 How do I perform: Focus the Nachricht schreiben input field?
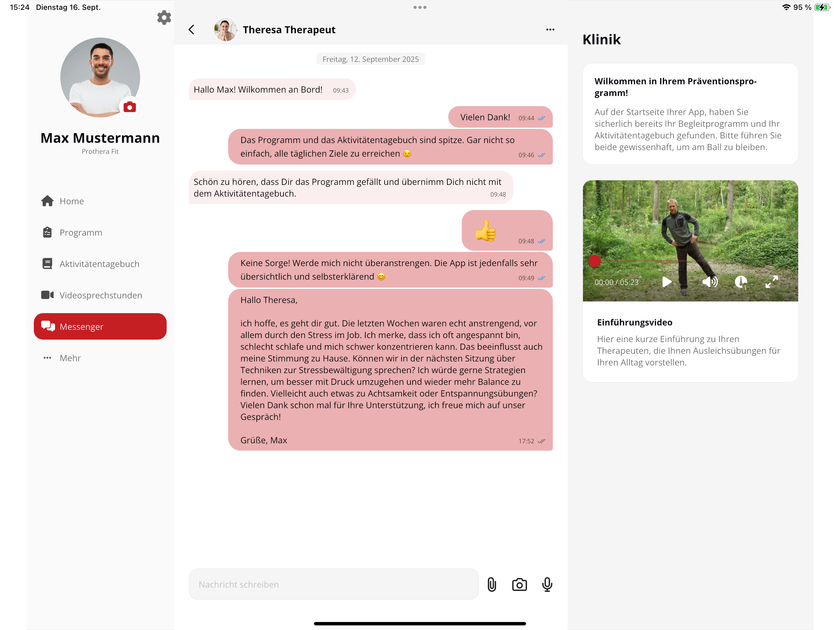pyautogui.click(x=334, y=584)
